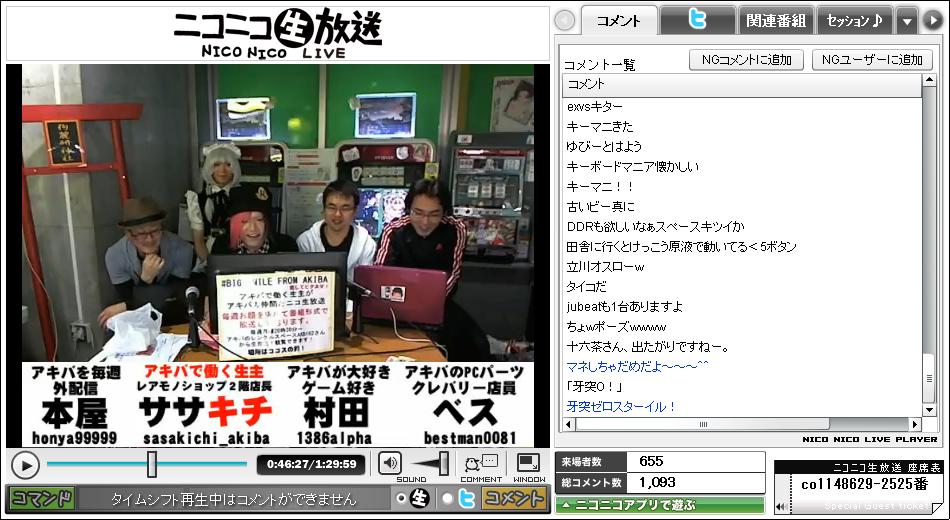The image size is (950, 520).
Task: Select the Twitter radio button for posting
Action: (x=447, y=498)
